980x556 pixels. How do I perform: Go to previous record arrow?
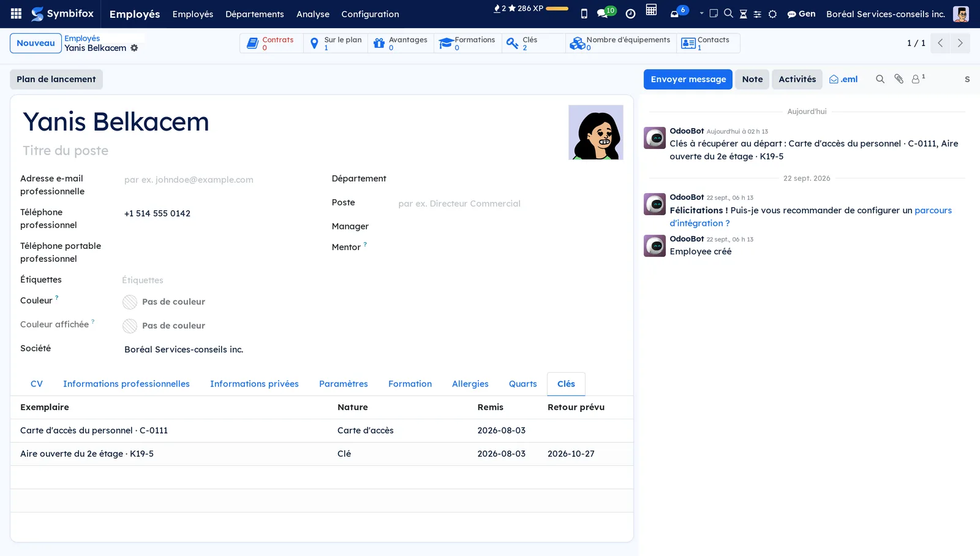point(940,43)
